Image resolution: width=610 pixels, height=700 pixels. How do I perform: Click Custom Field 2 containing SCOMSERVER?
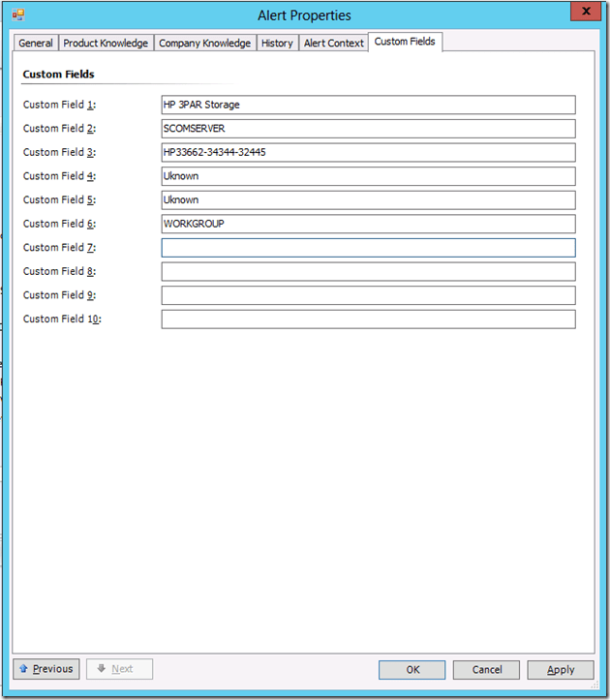pos(368,129)
